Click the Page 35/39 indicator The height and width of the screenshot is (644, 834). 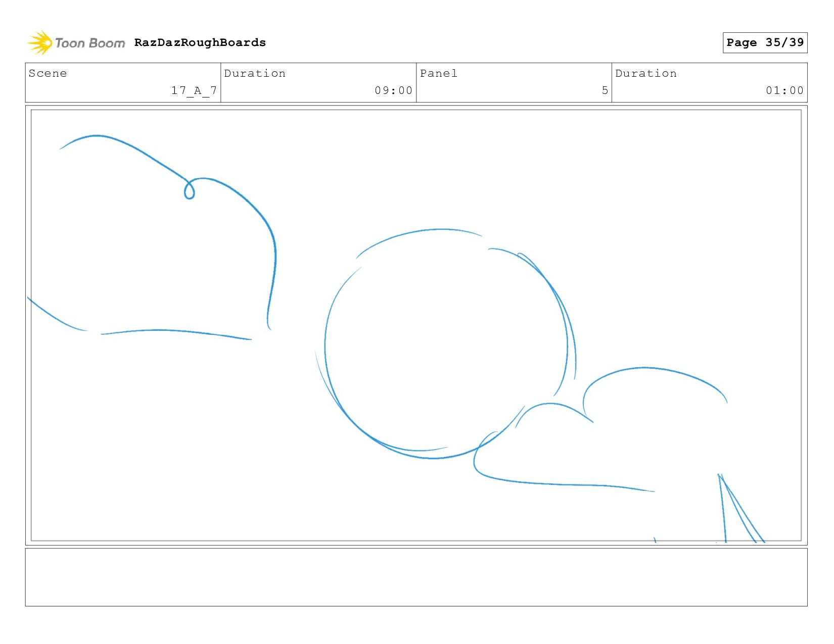click(765, 42)
